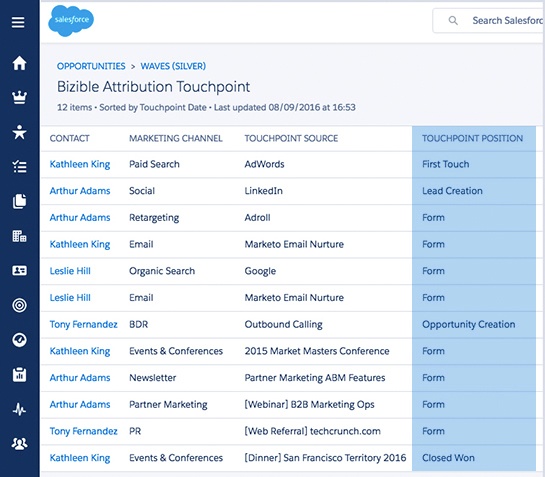Image resolution: width=545 pixels, height=477 pixels.
Task: Open Tony Fernandez in BDR row
Action: click(x=84, y=324)
